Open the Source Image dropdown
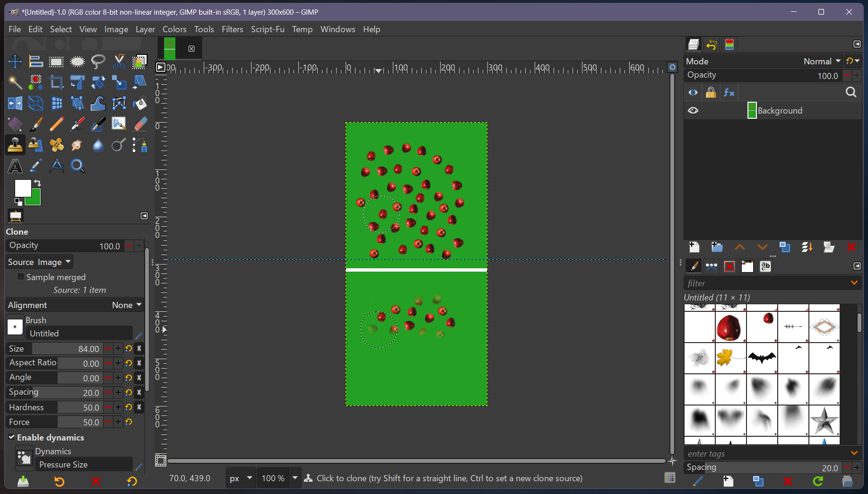This screenshot has width=868, height=494. tap(40, 262)
